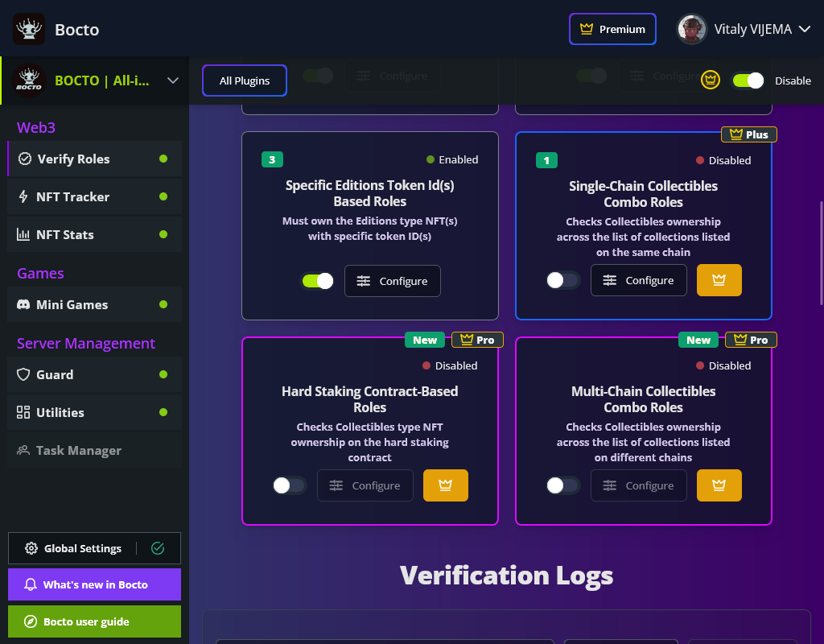Click the page vertical scrollbar thumb
Image resolution: width=824 pixels, height=644 pixels.
click(821, 252)
